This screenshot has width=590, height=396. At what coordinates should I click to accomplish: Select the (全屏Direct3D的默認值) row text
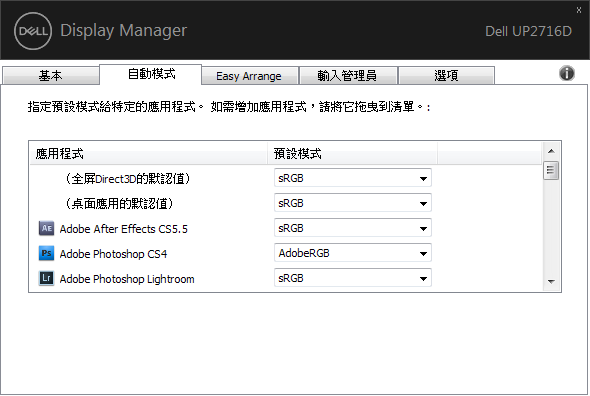tap(128, 178)
